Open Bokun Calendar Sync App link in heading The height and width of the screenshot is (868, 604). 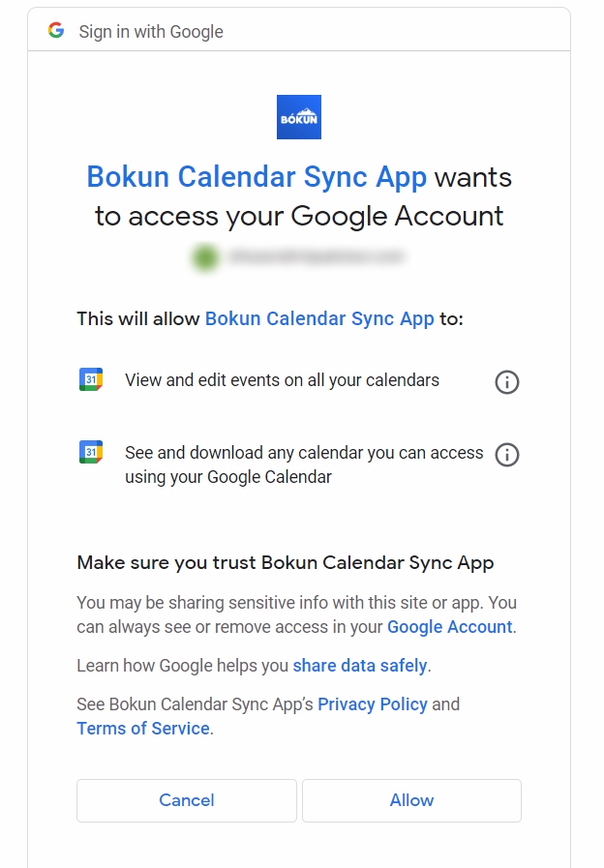257,177
